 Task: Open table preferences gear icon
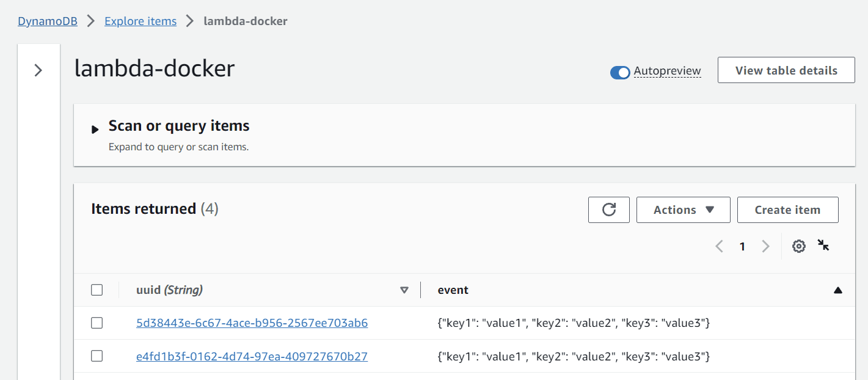coord(799,246)
